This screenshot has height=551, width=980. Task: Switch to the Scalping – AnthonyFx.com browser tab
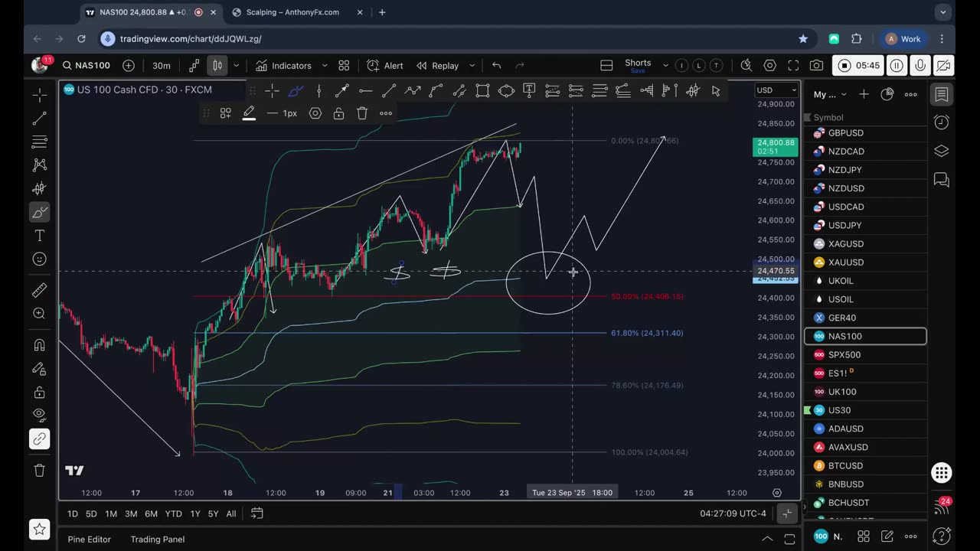click(292, 12)
